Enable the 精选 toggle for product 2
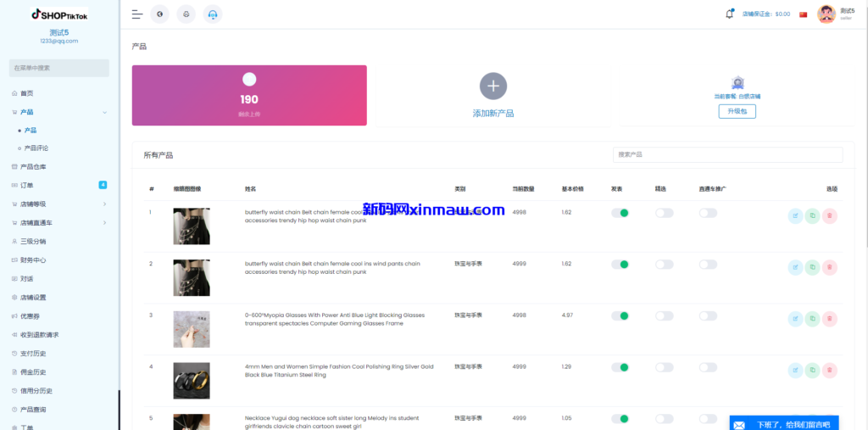Image resolution: width=868 pixels, height=430 pixels. tap(665, 265)
